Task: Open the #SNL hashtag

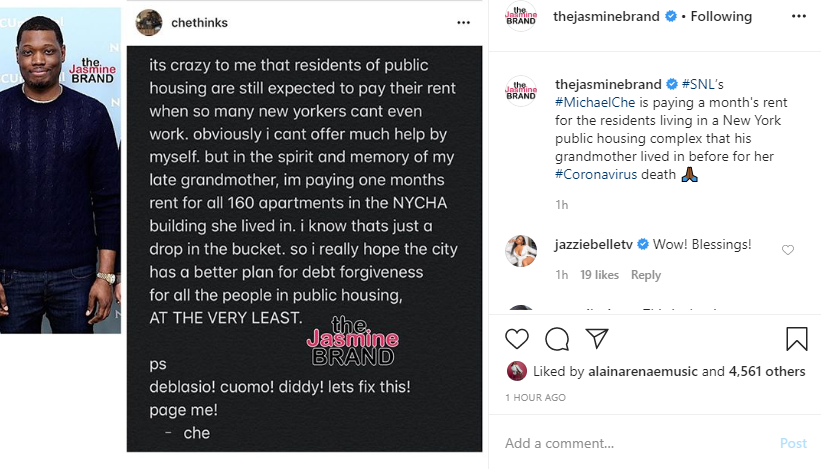Action: pos(688,84)
